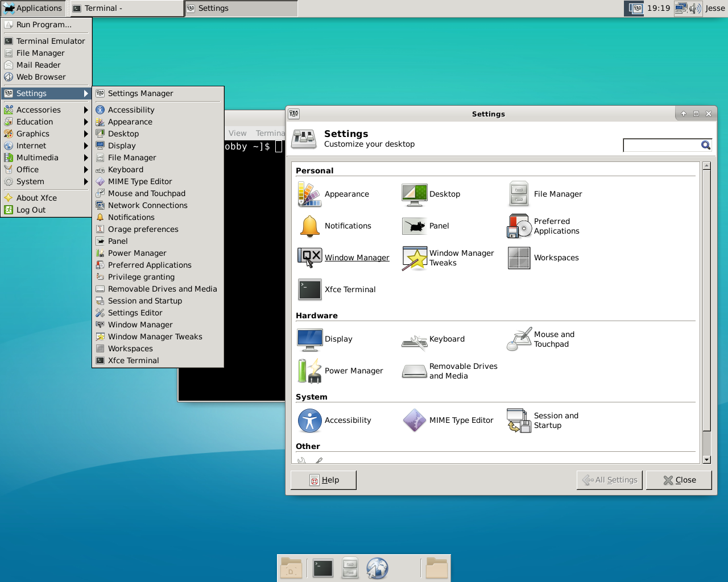Expand the System submenu

point(47,181)
